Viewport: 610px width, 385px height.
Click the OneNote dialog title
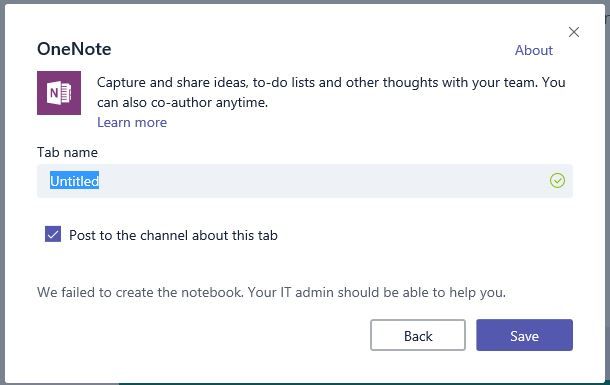[x=74, y=49]
